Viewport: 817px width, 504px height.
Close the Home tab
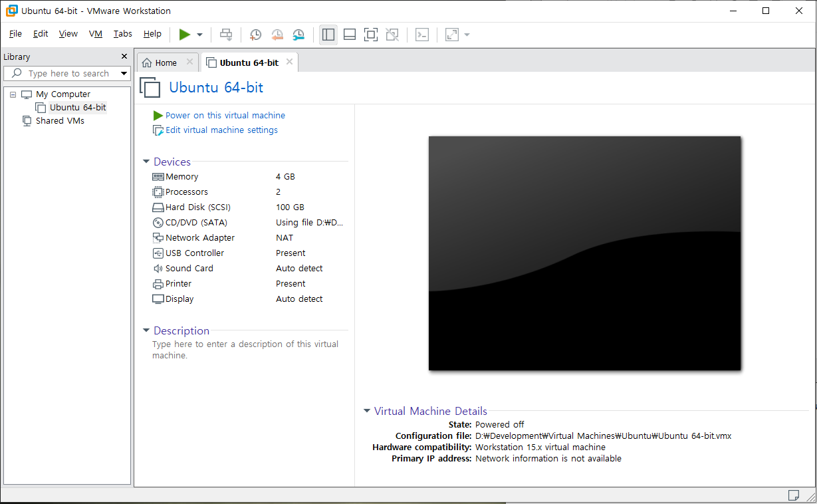[189, 62]
